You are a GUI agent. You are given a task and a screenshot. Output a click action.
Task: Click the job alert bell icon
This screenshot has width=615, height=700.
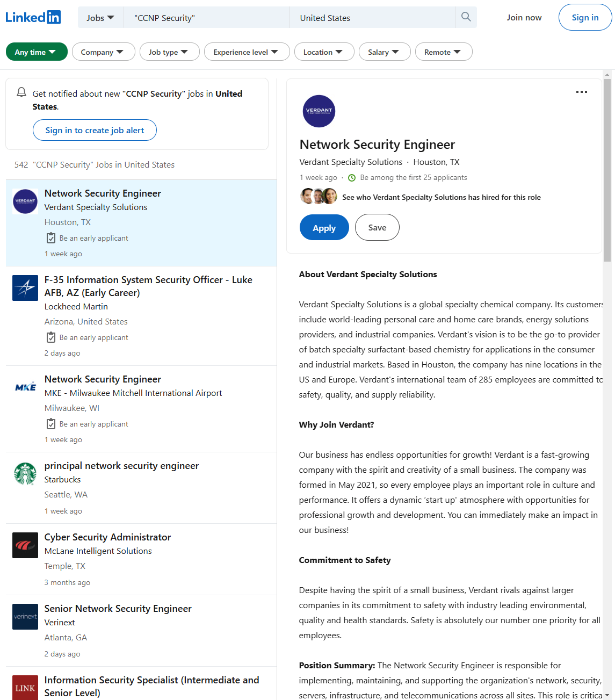(x=21, y=92)
